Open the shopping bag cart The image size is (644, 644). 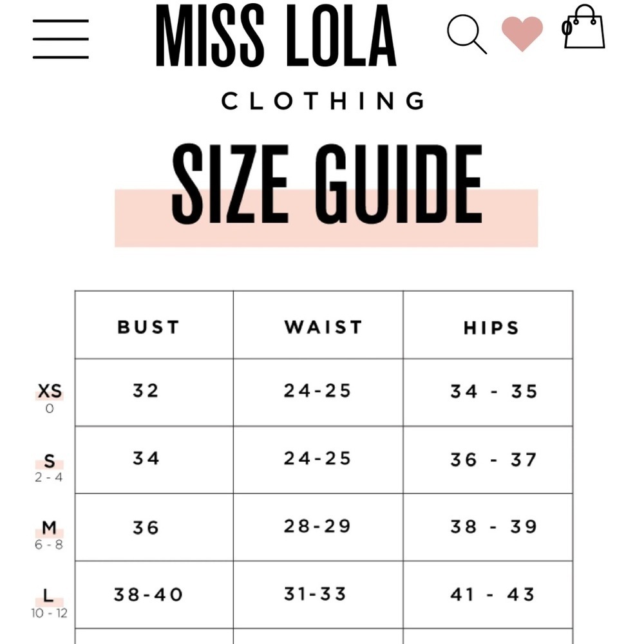[583, 26]
